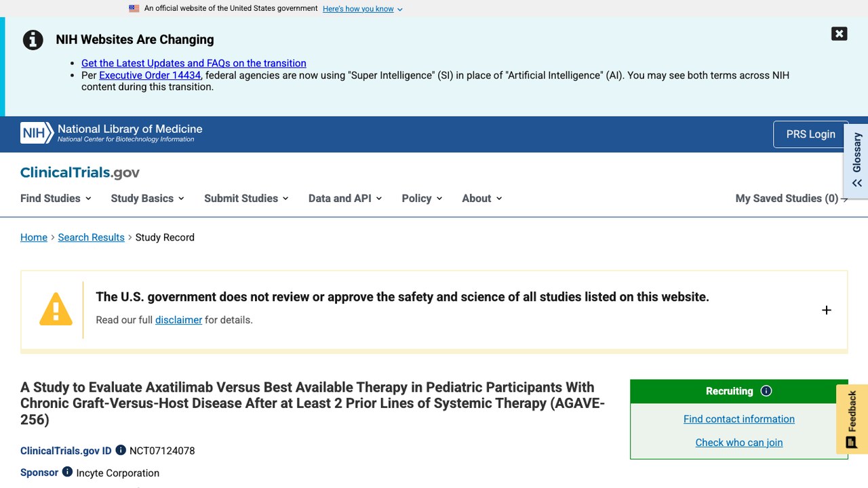Click the yellow warning triangle icon

click(x=56, y=309)
